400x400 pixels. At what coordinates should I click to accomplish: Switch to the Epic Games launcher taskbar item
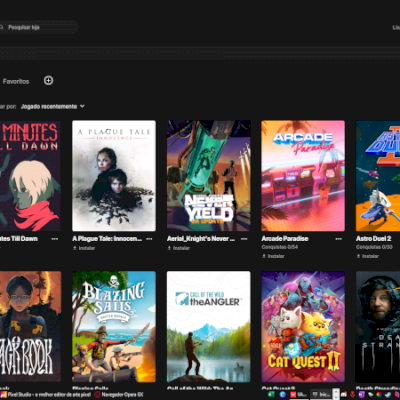tap(320, 395)
